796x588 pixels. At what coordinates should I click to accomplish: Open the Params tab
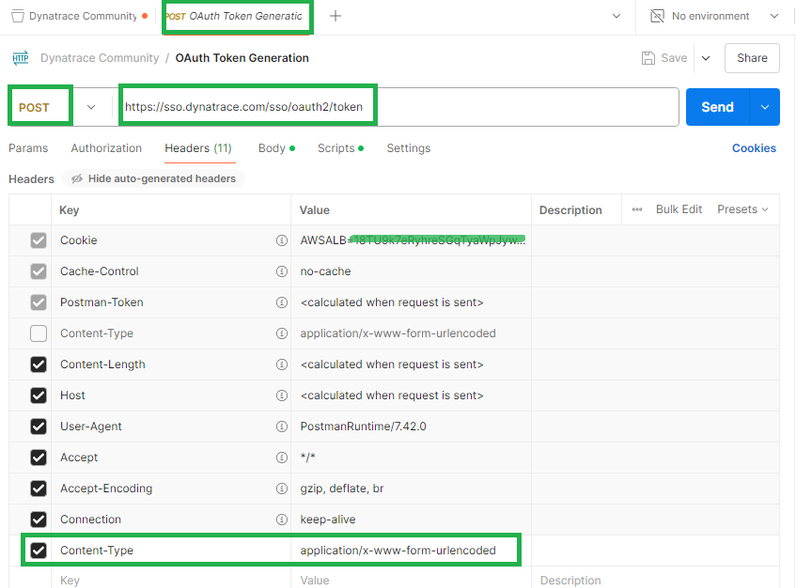click(28, 148)
